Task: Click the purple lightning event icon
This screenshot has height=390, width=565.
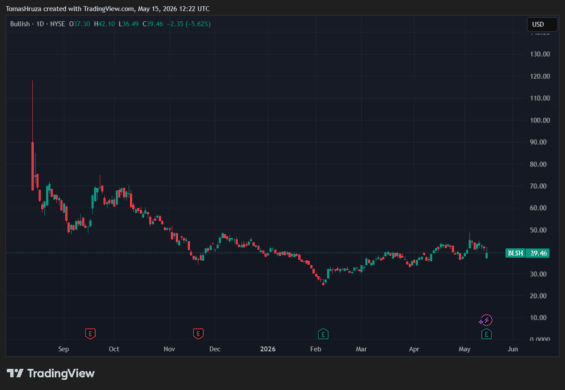Action: 486,320
